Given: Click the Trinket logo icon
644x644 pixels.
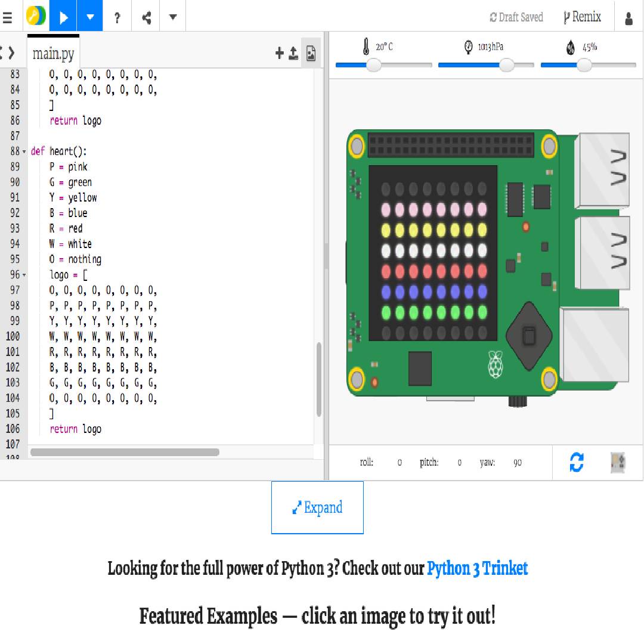Looking at the screenshot, I should pos(36,16).
